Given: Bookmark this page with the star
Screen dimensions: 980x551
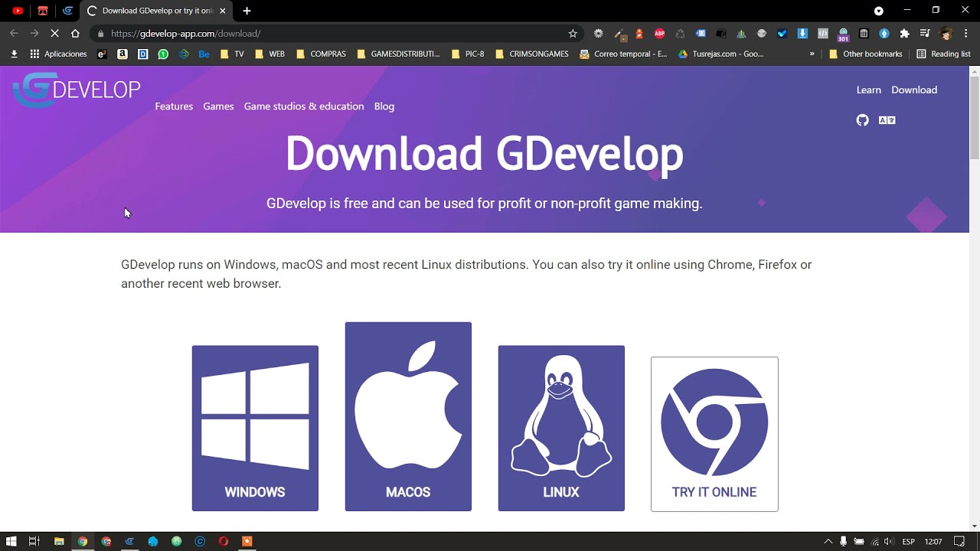Looking at the screenshot, I should (573, 34).
